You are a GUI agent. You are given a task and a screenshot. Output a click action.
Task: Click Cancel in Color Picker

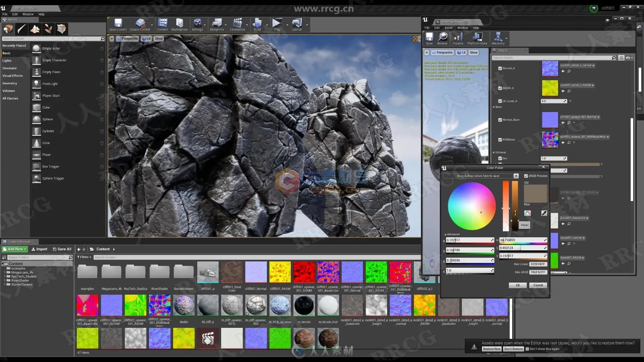tap(538, 285)
